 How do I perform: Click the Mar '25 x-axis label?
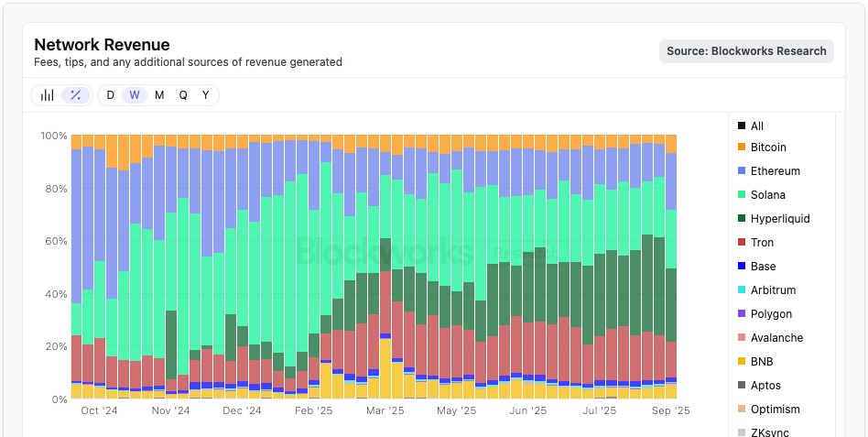385,411
